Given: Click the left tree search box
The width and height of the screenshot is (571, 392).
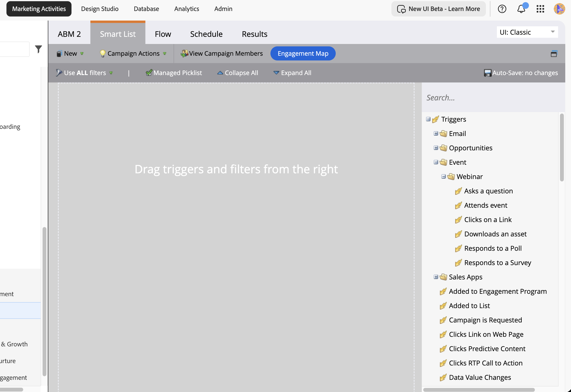Looking at the screenshot, I should tap(15, 49).
